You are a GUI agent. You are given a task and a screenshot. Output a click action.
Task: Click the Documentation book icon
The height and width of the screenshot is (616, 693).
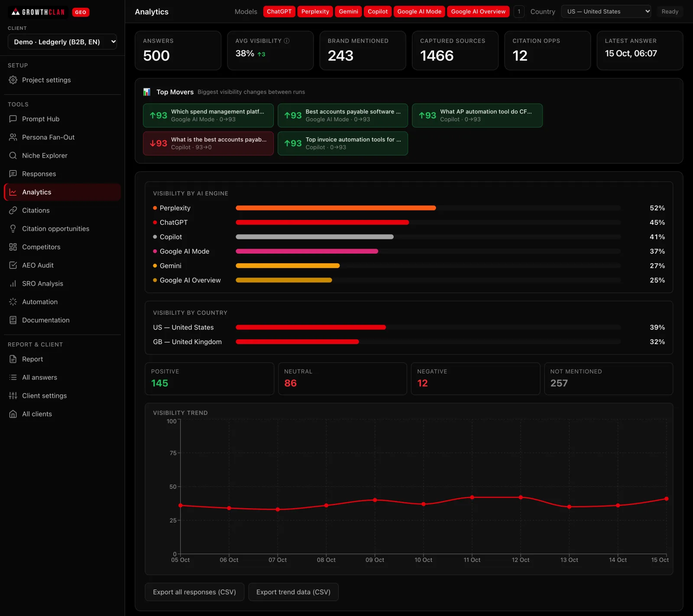(13, 320)
